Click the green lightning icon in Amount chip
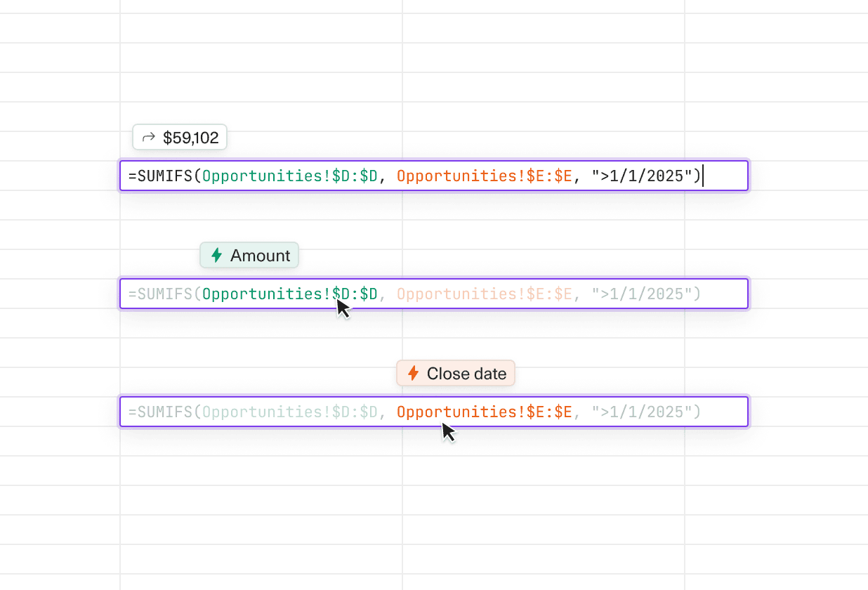 (x=216, y=256)
